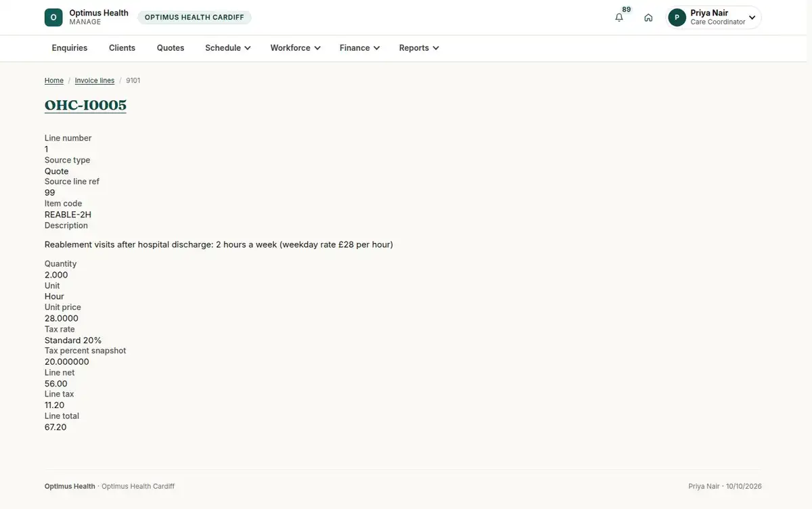This screenshot has width=812, height=509.
Task: Expand the Workforce menu
Action: pos(295,48)
